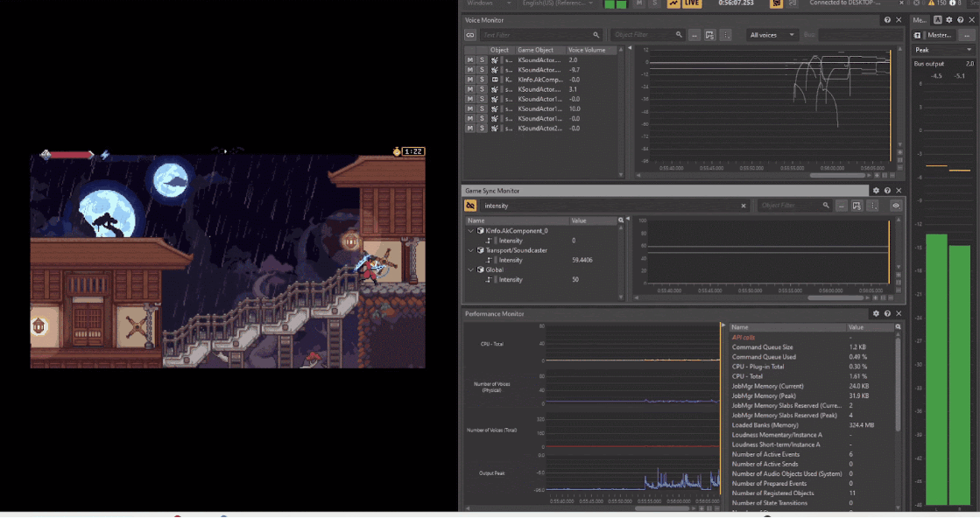Viewport: 980px width, 518px height.
Task: Solo the voice row with volume 3.1
Action: [482, 89]
